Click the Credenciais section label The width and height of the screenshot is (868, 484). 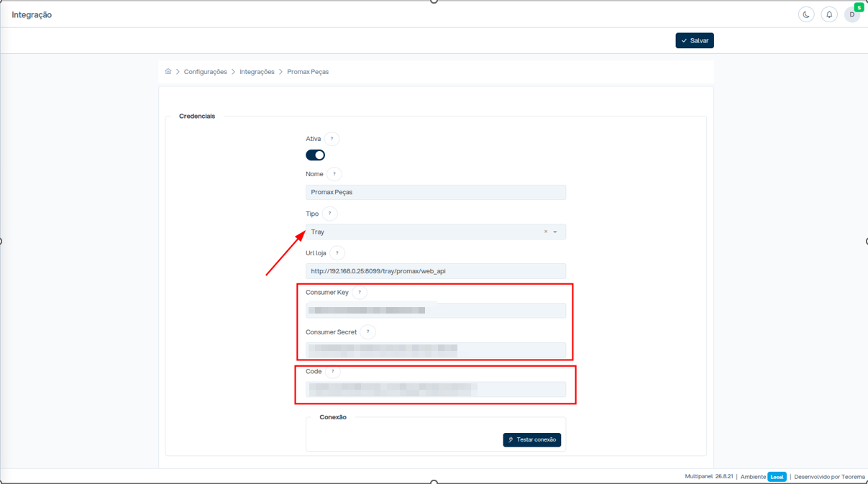pyautogui.click(x=197, y=116)
